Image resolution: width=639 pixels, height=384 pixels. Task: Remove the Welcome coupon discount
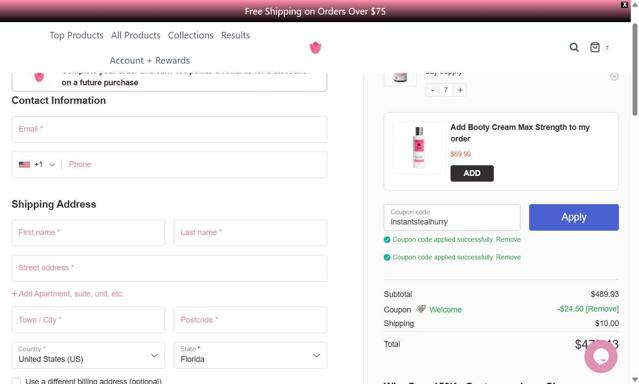(x=602, y=309)
